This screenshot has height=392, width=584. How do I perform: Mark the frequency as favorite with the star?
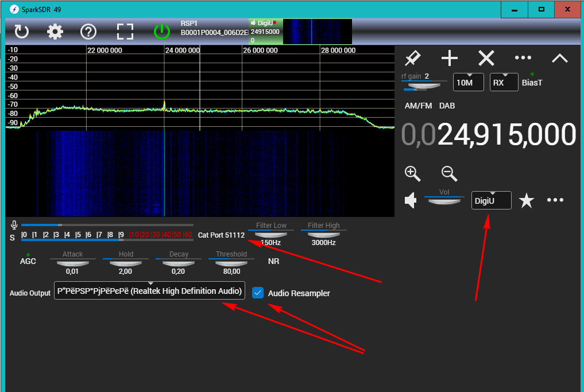(x=526, y=200)
